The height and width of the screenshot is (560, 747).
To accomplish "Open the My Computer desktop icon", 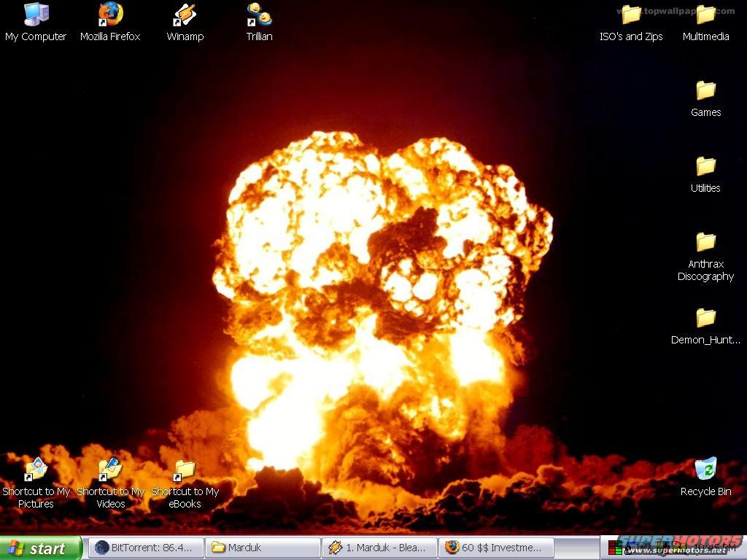I will click(x=35, y=15).
